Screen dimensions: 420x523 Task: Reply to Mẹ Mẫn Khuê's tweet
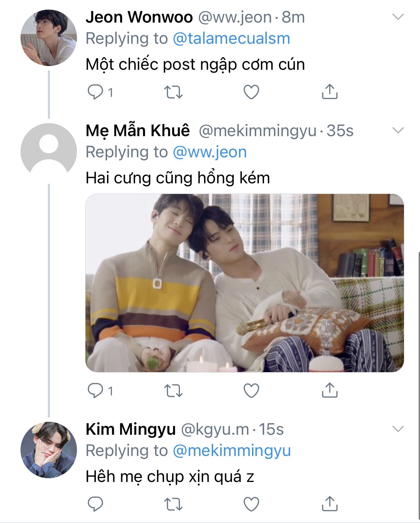(95, 391)
